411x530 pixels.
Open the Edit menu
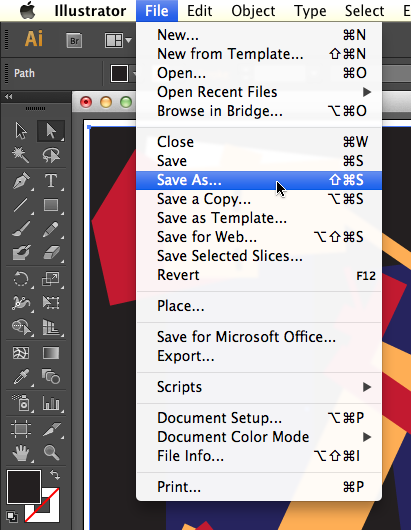[x=199, y=11]
